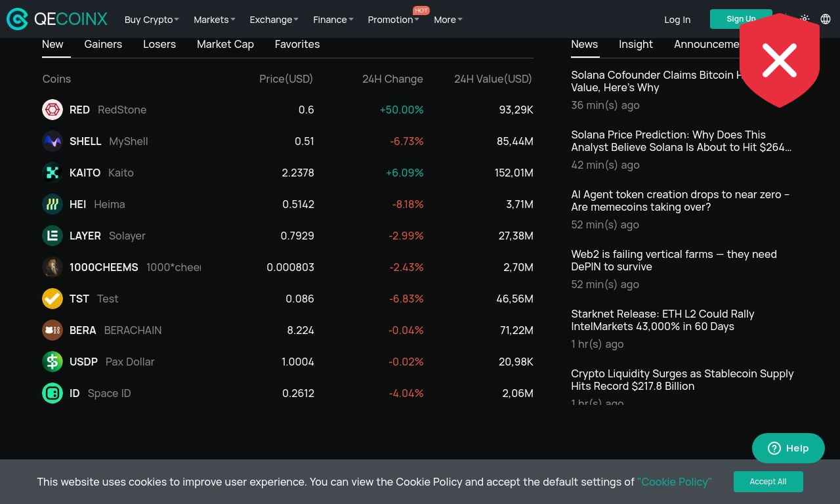
Task: Toggle the light/dark theme sun icon
Action: tap(805, 19)
